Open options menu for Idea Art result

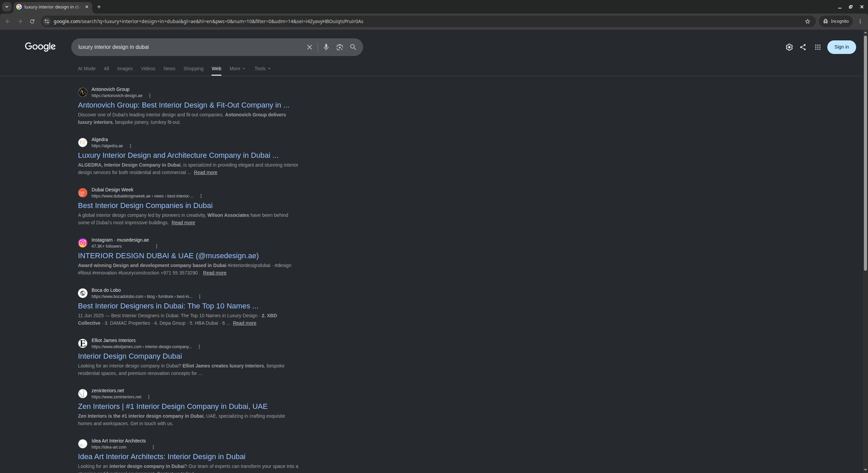(x=153, y=447)
